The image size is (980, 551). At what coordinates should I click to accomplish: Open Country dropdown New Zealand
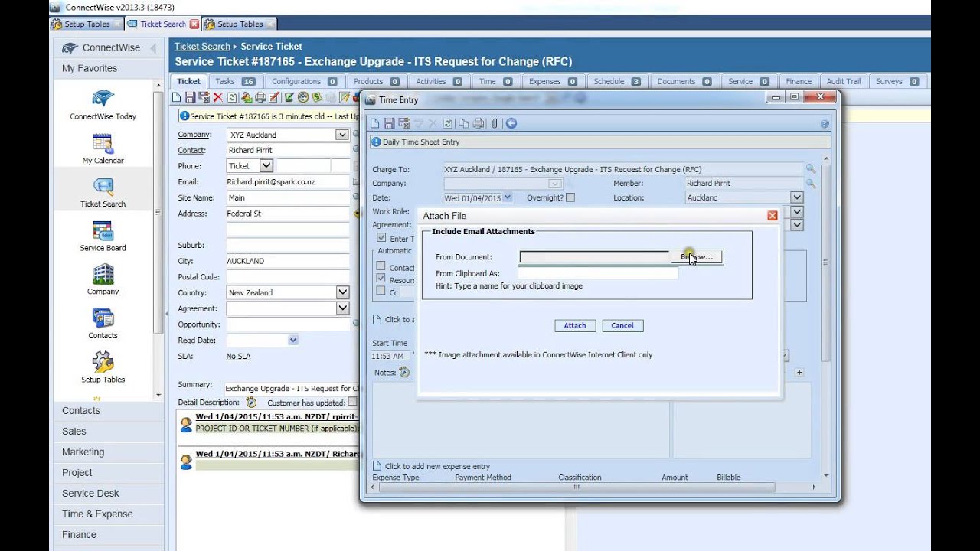click(x=342, y=292)
